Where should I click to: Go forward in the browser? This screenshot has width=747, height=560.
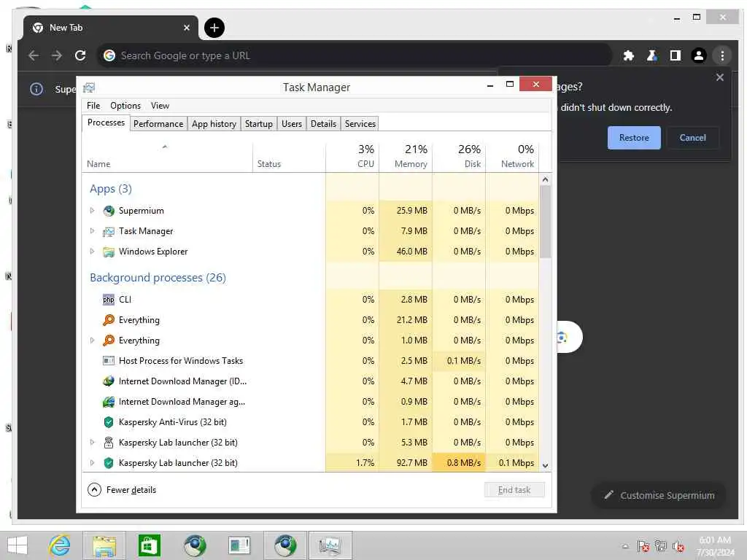tap(57, 55)
